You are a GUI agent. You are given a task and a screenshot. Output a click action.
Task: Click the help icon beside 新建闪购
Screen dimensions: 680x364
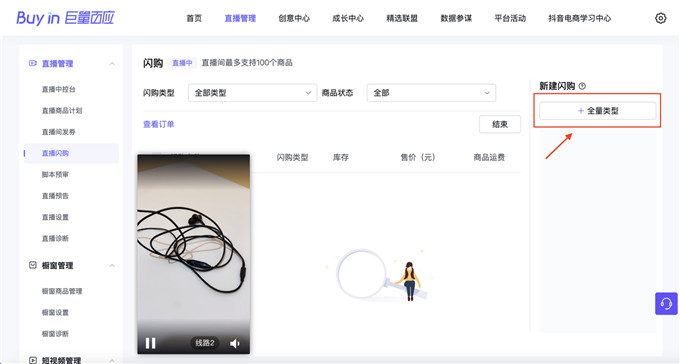pos(582,86)
